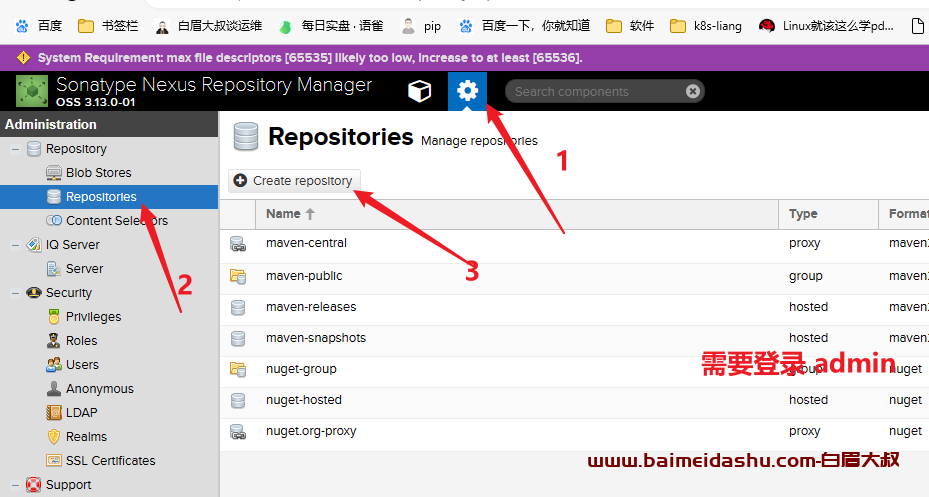Click the IQ Server node icon
This screenshot has height=497, width=929.
click(x=34, y=245)
